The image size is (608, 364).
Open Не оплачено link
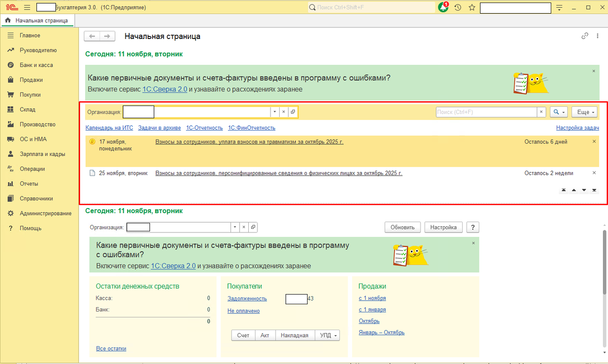click(x=244, y=311)
